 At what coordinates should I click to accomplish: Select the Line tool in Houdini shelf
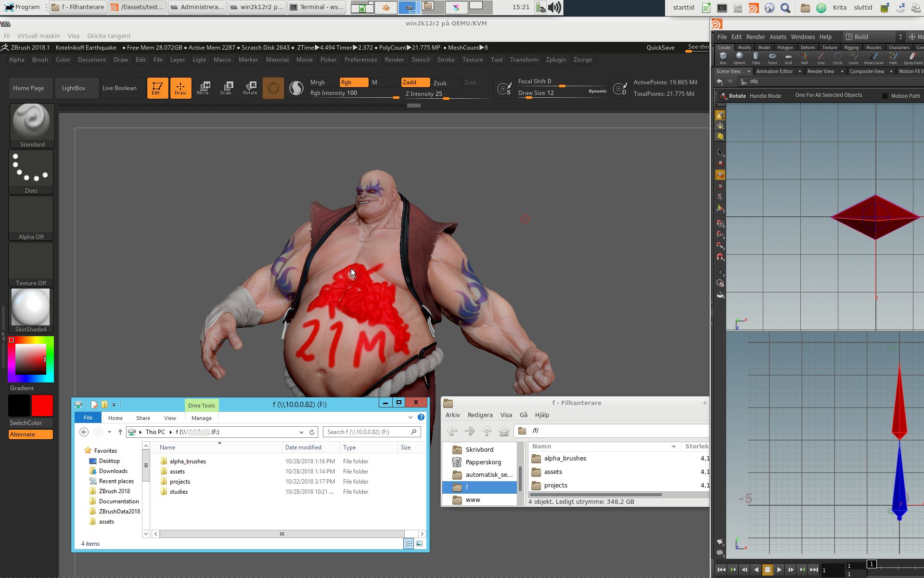click(x=821, y=58)
